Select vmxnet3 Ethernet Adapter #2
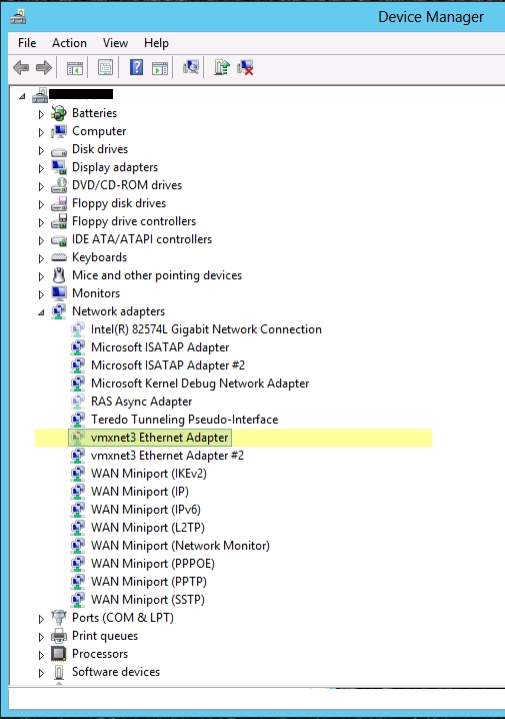Screen dimensions: 505x719 [167, 455]
